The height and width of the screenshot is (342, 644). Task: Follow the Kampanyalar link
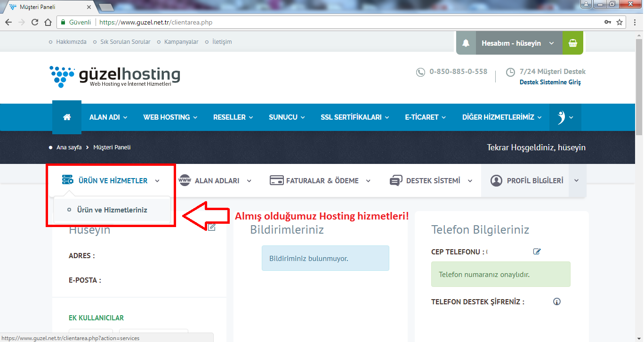[x=181, y=42]
